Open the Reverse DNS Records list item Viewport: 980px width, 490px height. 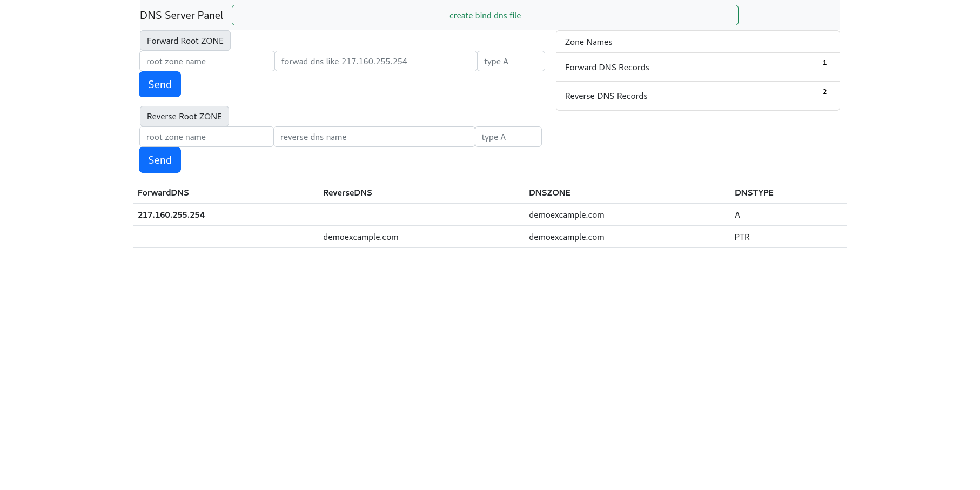(606, 96)
